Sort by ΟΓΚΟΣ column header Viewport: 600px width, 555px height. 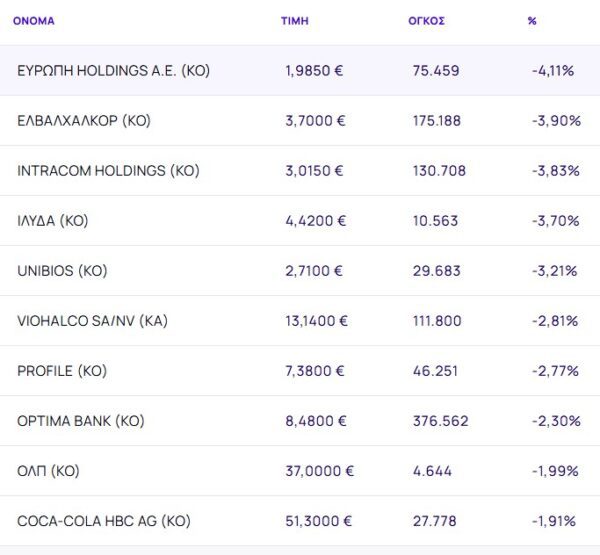point(426,20)
